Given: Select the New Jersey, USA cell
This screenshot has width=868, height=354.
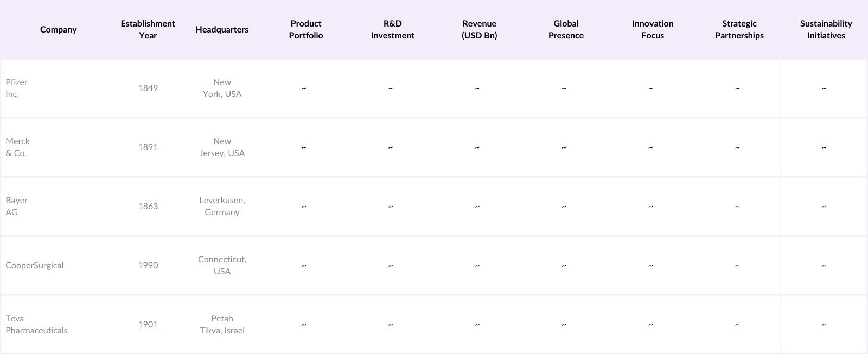Looking at the screenshot, I should coord(222,147).
